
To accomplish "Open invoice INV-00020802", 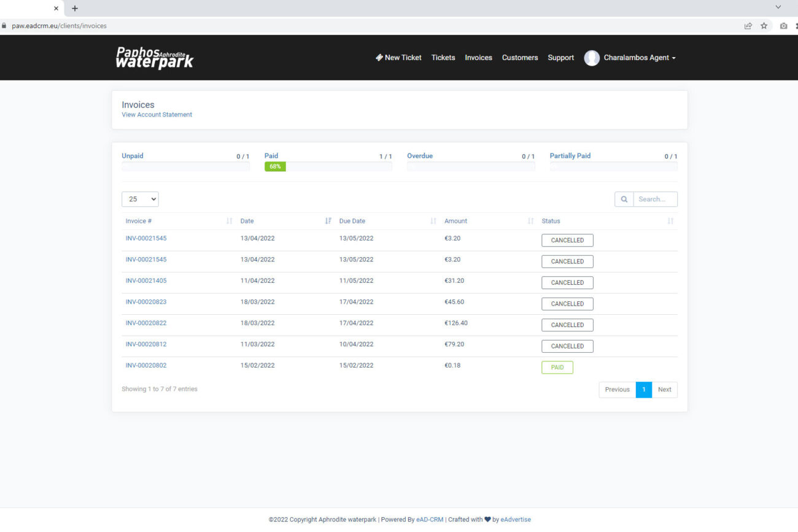I will point(146,365).
